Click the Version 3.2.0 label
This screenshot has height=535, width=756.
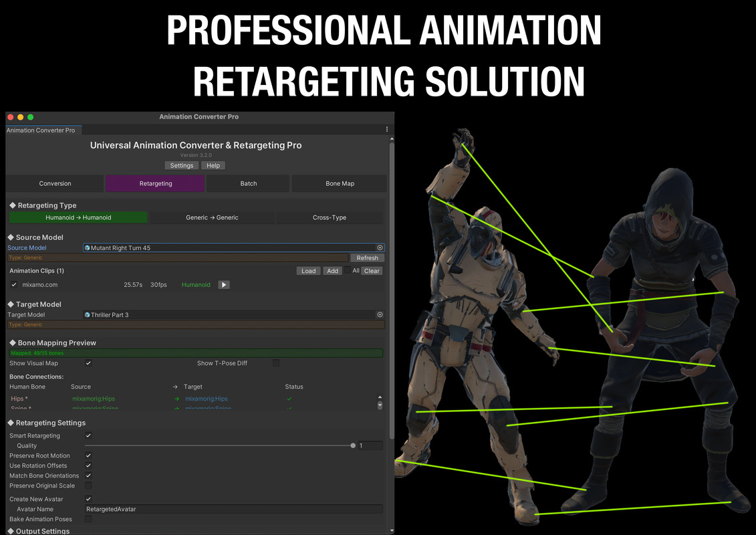click(196, 155)
